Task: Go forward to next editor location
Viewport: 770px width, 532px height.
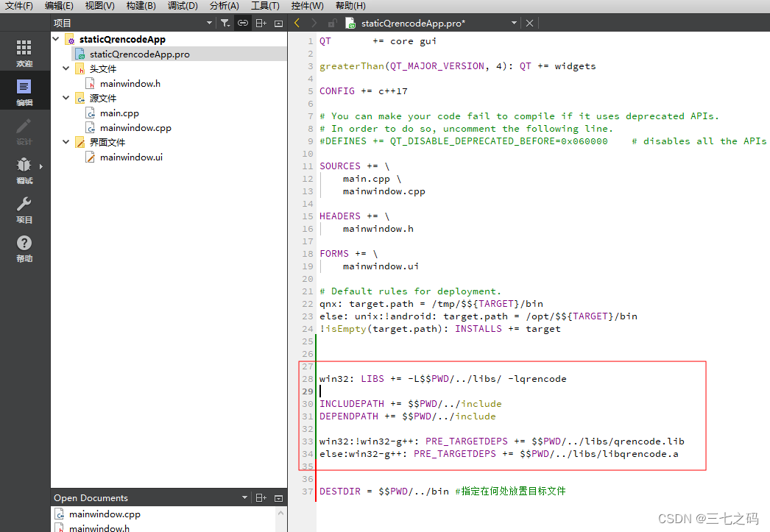Action: click(x=314, y=23)
